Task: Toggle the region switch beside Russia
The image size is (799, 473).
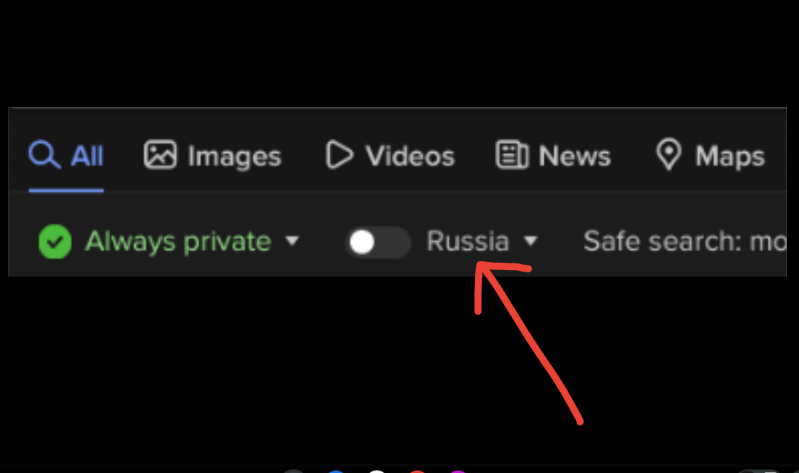Action: pos(378,242)
